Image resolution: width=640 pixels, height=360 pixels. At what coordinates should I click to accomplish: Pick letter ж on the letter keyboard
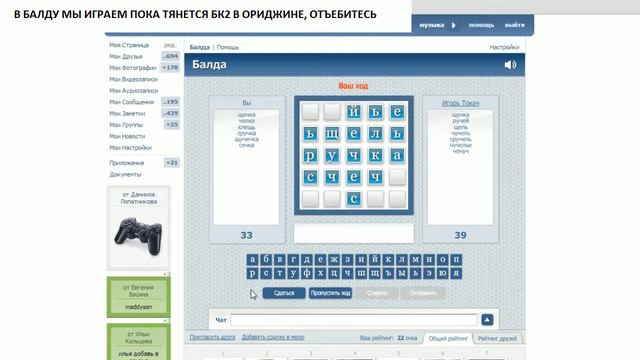(x=334, y=260)
